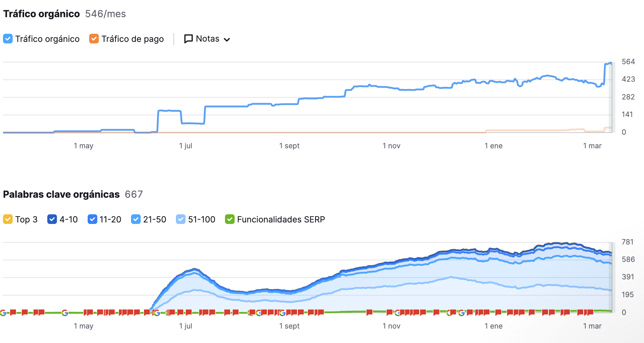Expand the Notas dropdown chevron
This screenshot has width=644, height=343.
click(x=227, y=39)
